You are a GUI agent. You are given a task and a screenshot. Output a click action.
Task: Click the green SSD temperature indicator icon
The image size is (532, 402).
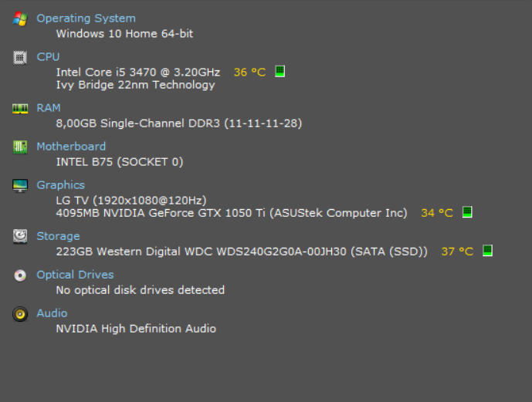click(487, 251)
